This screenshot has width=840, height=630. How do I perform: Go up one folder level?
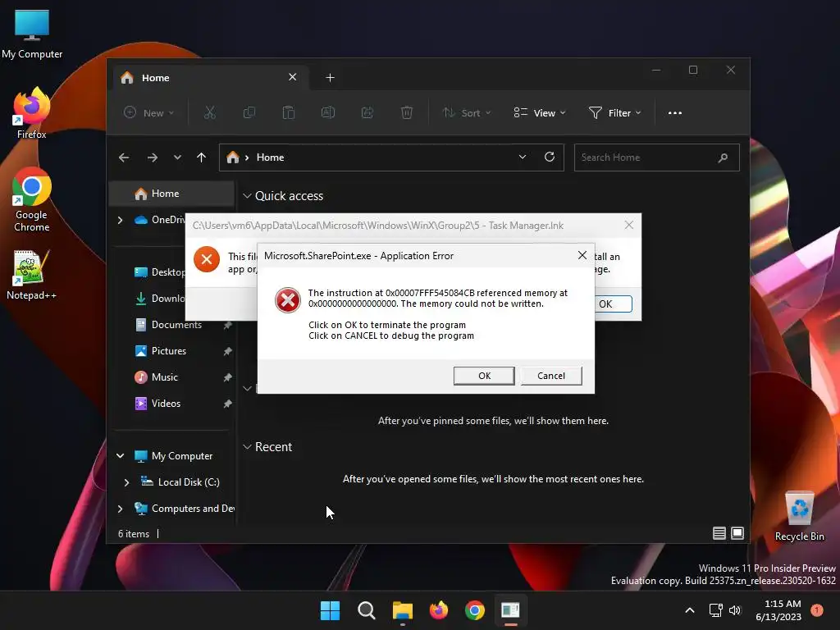(202, 157)
